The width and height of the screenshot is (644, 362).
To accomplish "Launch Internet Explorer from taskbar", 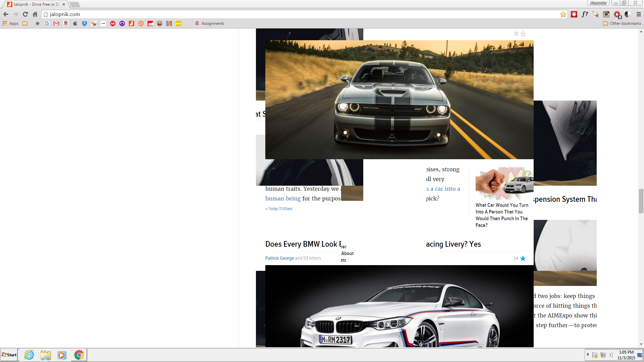I will (29, 355).
